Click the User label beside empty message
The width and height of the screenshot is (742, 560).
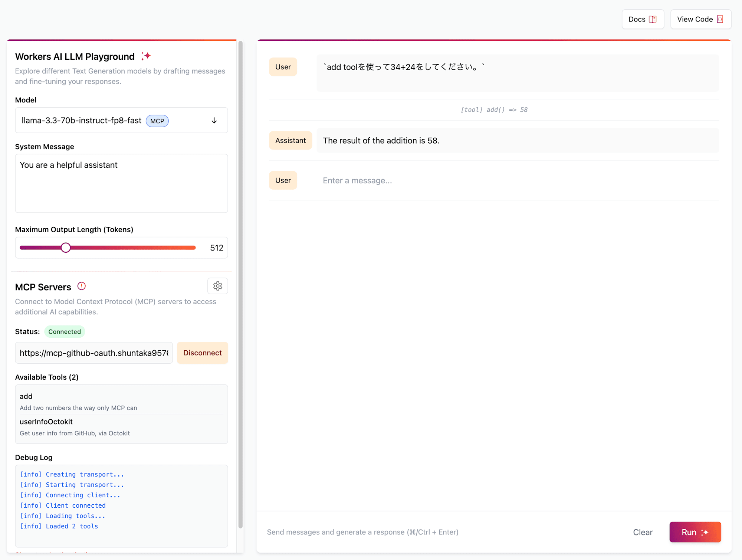point(283,180)
